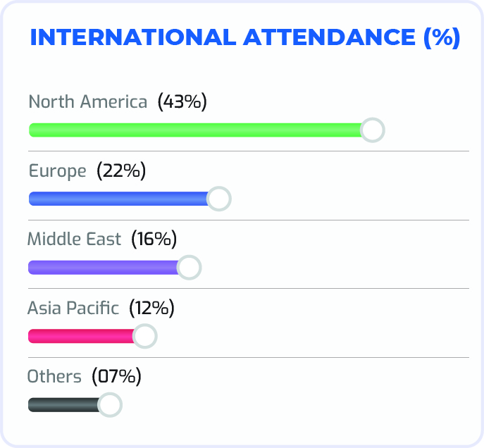Select the Europe label
The width and height of the screenshot is (484, 448).
pyautogui.click(x=57, y=170)
